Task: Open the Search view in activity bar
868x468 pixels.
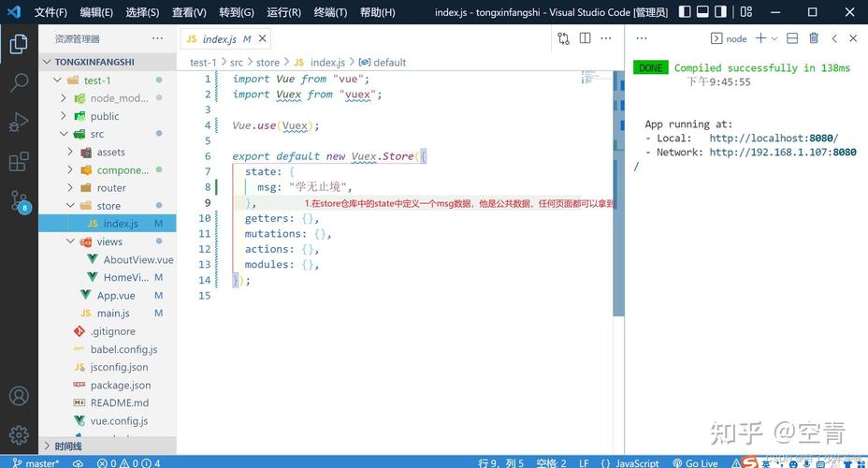Action: point(19,83)
